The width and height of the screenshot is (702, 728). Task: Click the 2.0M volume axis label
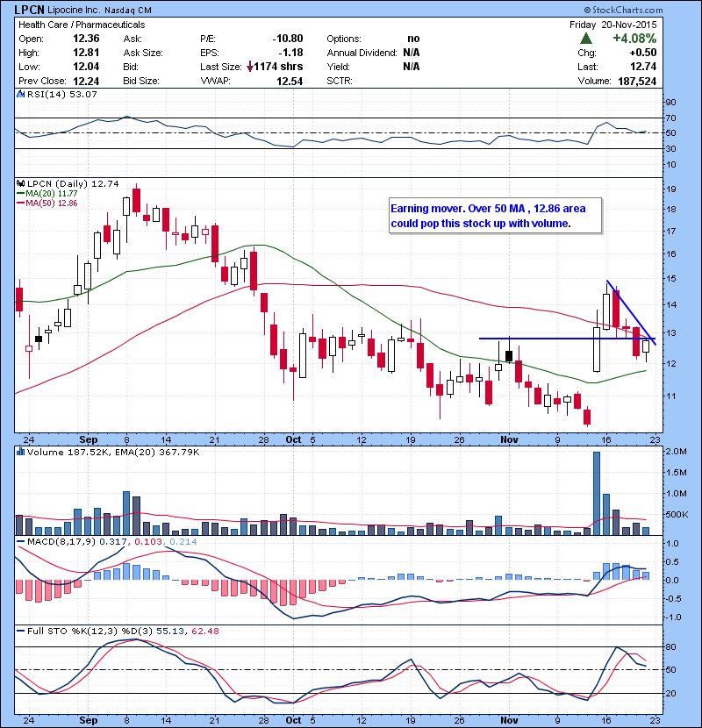(676, 452)
